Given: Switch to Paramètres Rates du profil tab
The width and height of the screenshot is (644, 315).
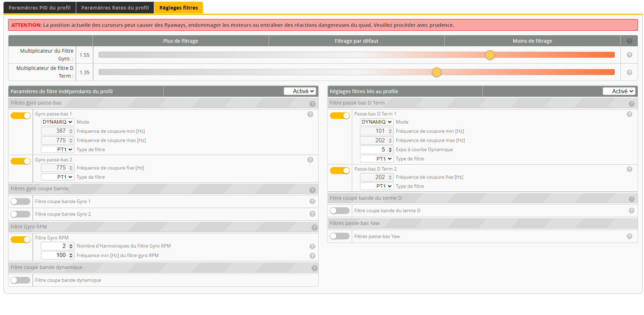Looking at the screenshot, I should (115, 8).
